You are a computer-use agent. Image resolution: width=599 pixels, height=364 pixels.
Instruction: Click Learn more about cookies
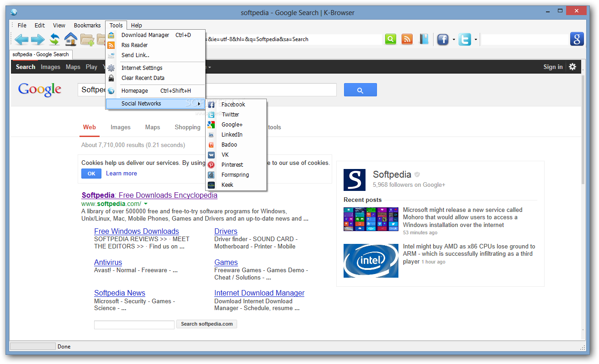pos(122,174)
